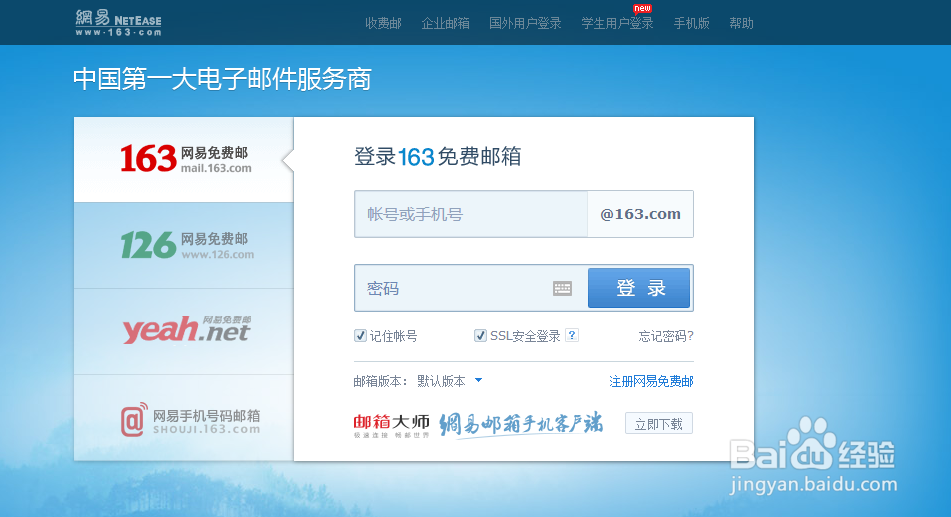Expand the 默认版本 mailbox version dropdown

(449, 381)
